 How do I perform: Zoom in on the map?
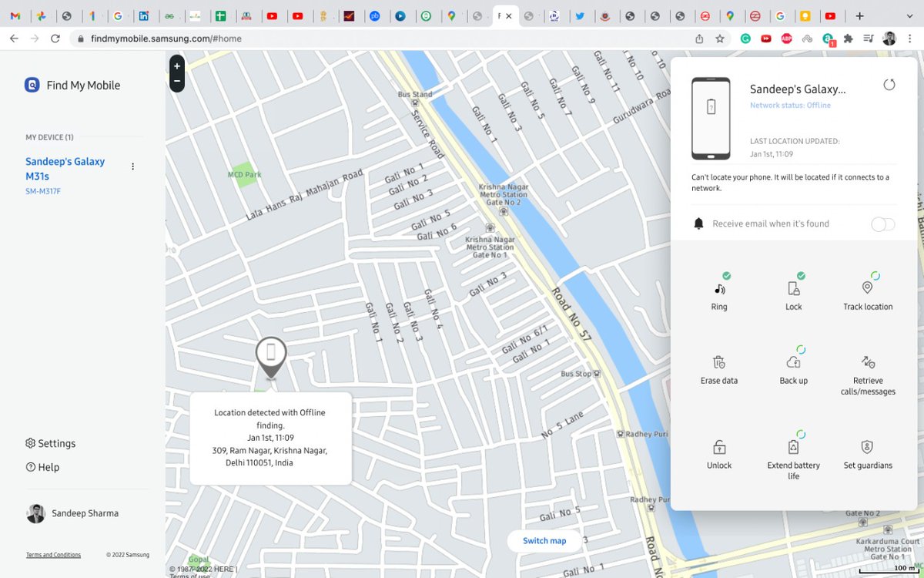(177, 66)
